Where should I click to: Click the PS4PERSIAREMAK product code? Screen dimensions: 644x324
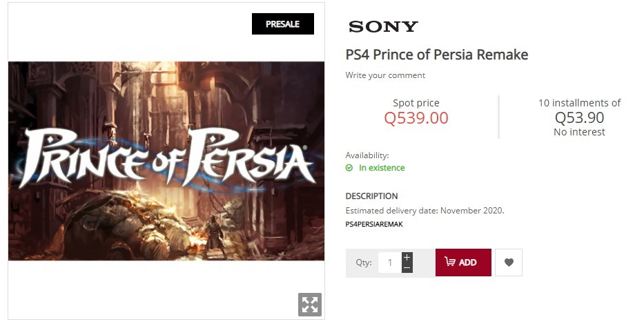coord(374,225)
